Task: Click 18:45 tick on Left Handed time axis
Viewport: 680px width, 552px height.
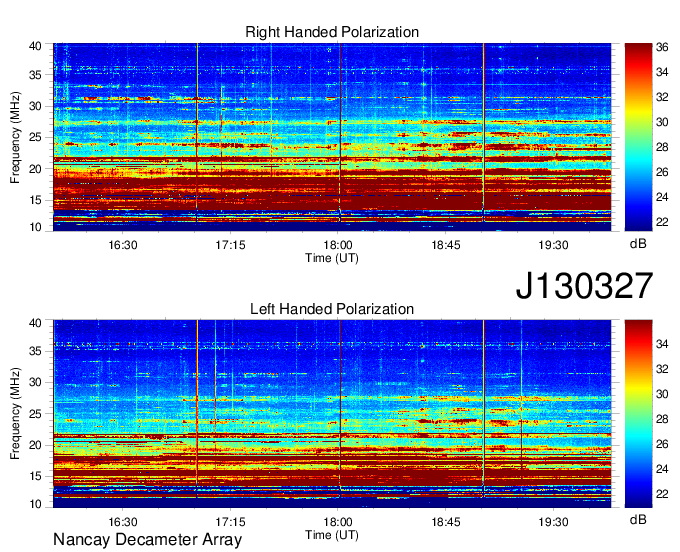Action: 445,522
